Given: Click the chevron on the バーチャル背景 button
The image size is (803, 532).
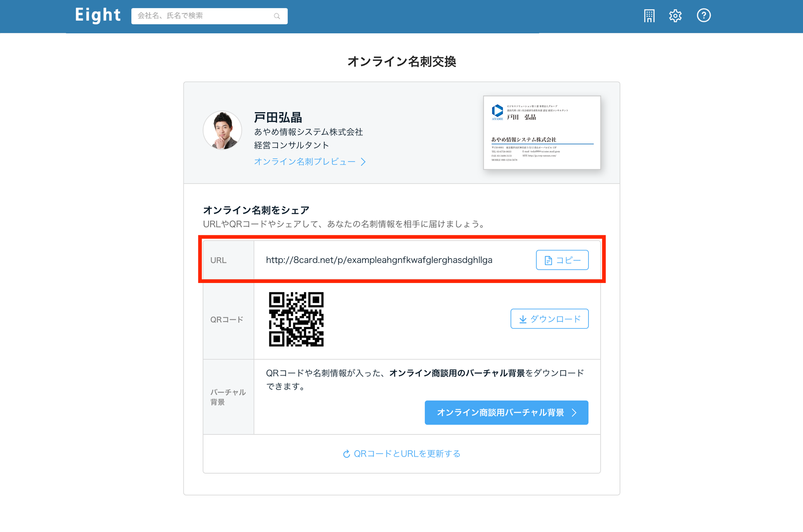Looking at the screenshot, I should click(574, 412).
